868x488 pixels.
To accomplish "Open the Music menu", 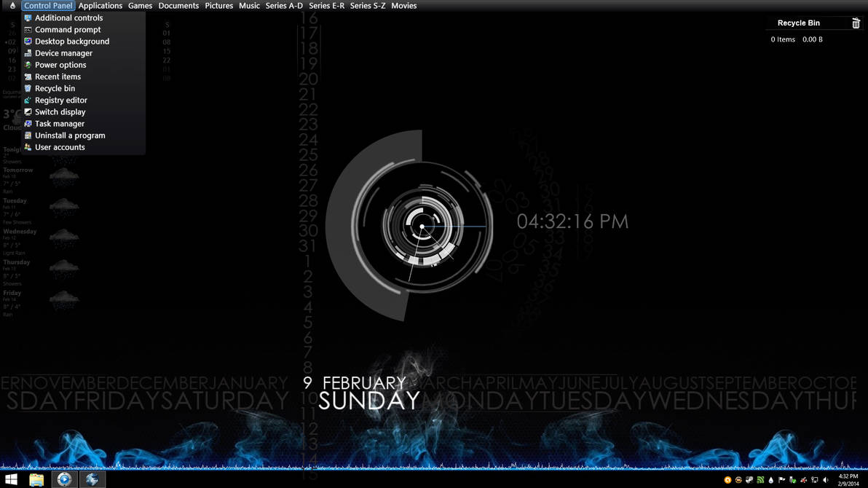I will point(249,6).
